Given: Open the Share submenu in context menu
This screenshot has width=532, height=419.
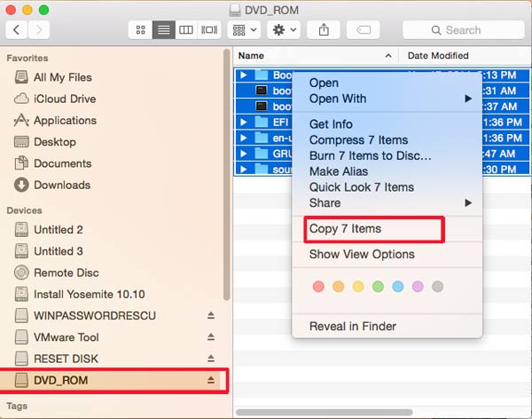Looking at the screenshot, I should point(387,203).
